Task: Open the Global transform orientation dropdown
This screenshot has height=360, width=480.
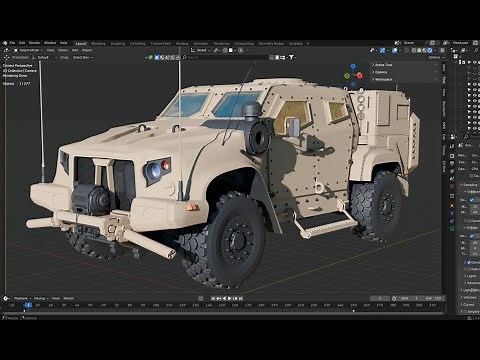Action: 201,50
